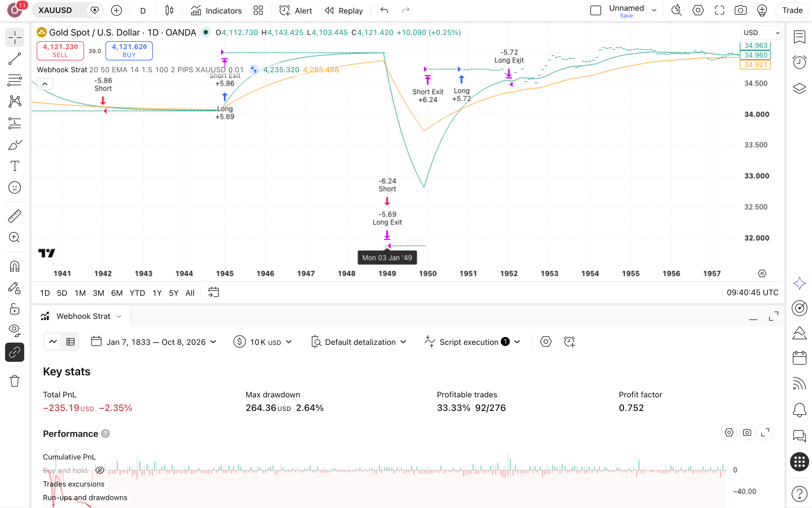
Task: Collapse the indicator legend chevron
Action: [x=45, y=84]
